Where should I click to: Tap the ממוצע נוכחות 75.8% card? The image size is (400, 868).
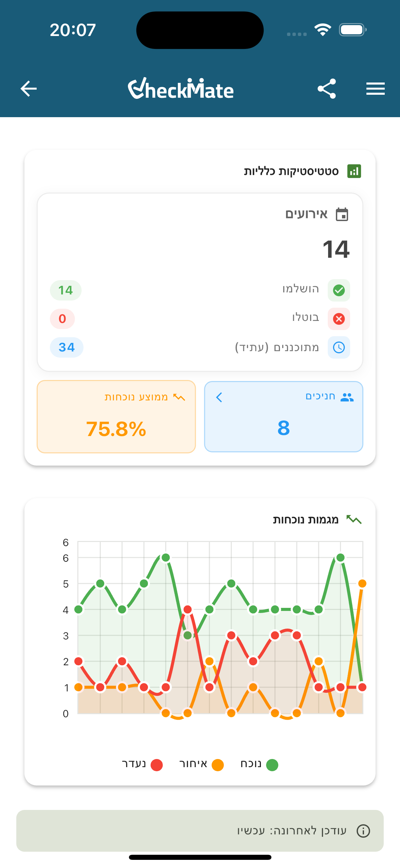pos(116,417)
